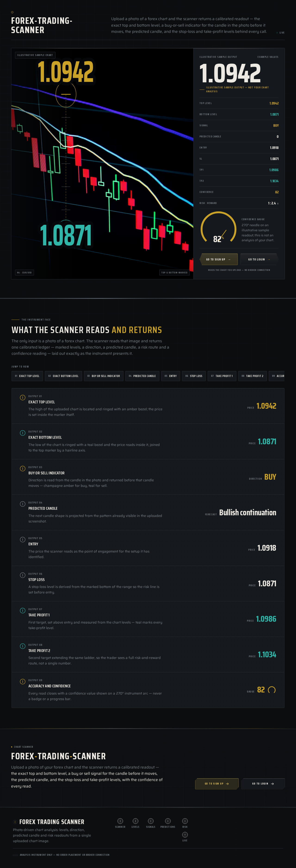The image size is (296, 868).
Task: Click the 'H4 · EUR/USD' chart label
Action: click(x=25, y=273)
